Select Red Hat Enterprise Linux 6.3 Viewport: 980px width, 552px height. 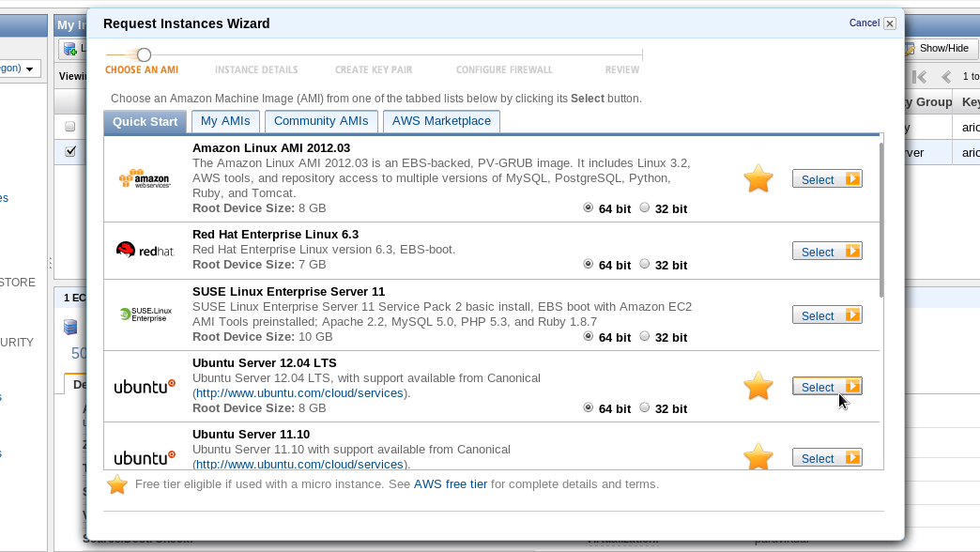[x=827, y=252]
